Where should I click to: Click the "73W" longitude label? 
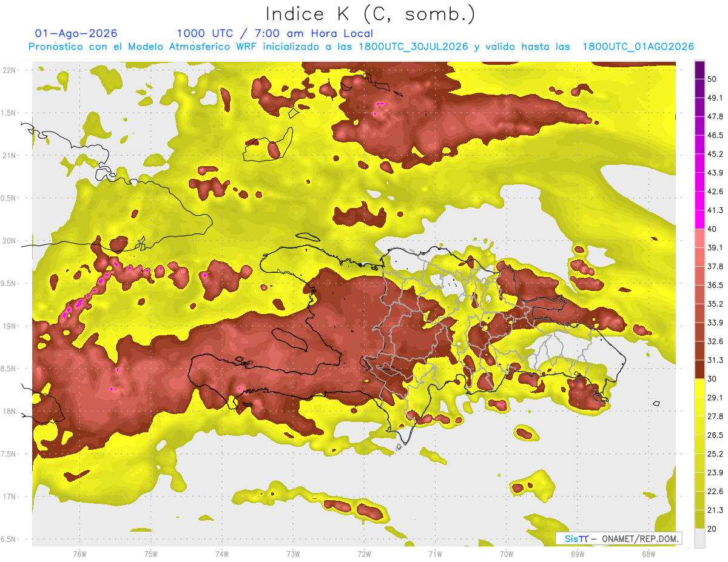[x=293, y=554]
